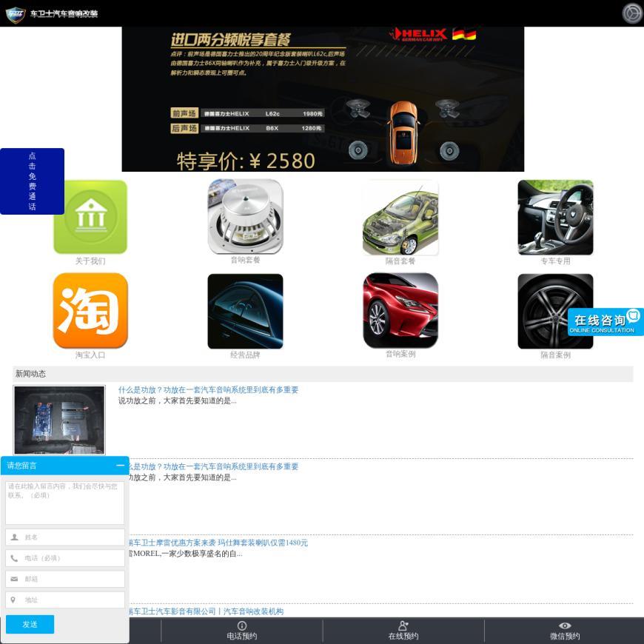Click the 微信预约 eye icon
The width and height of the screenshot is (644, 644).
point(565,625)
